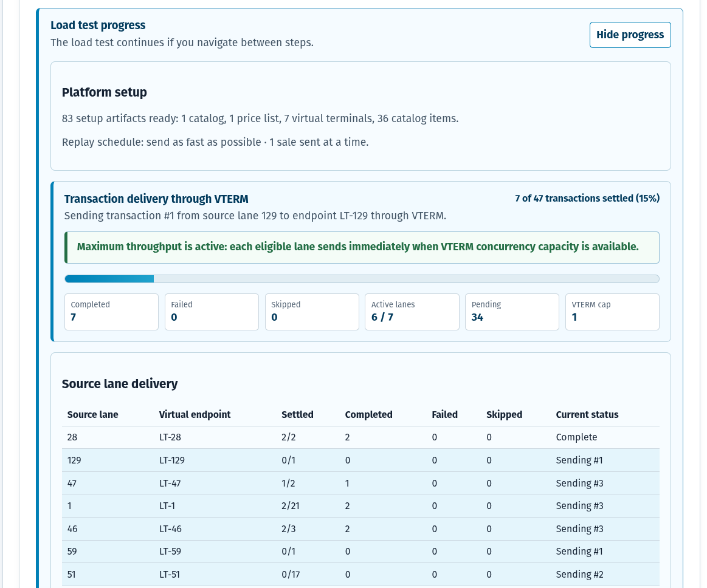Click the LT-1 virtual endpoint cell

coord(167,506)
